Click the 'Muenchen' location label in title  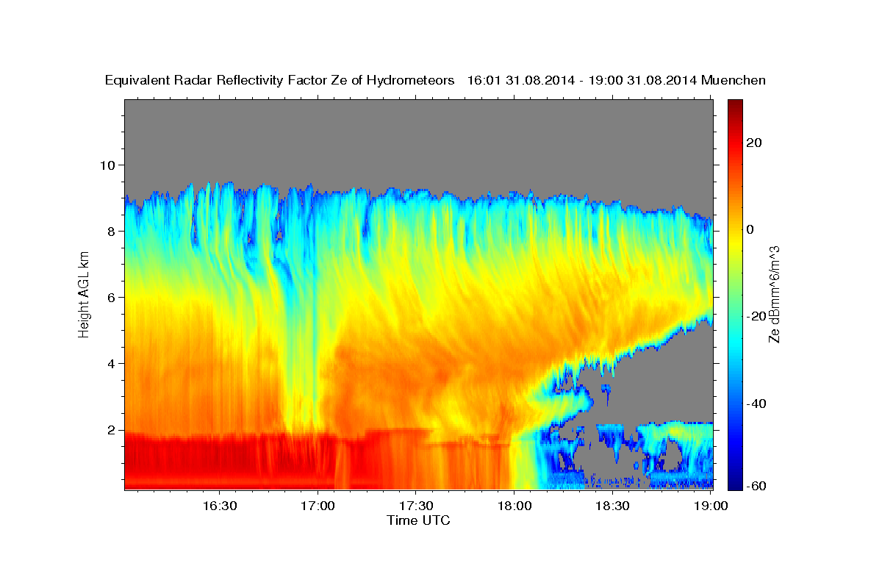click(734, 81)
